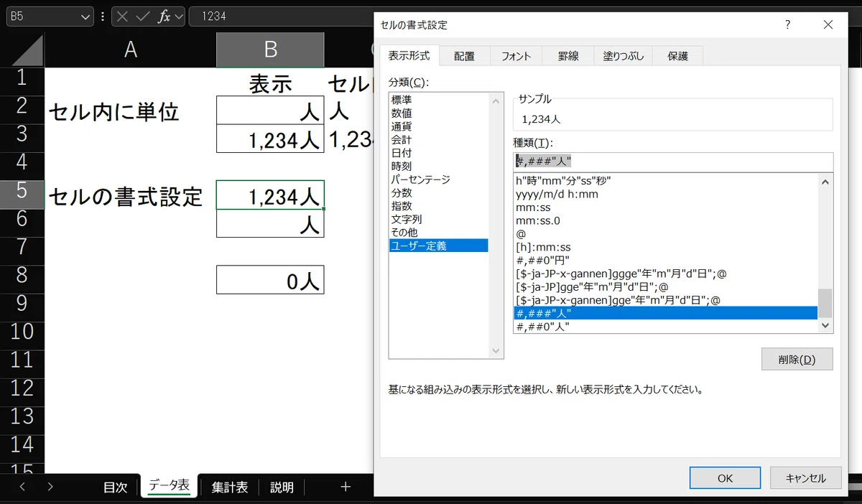Image resolution: width=862 pixels, height=504 pixels.
Task: Click the キャンセル button
Action: 805,478
